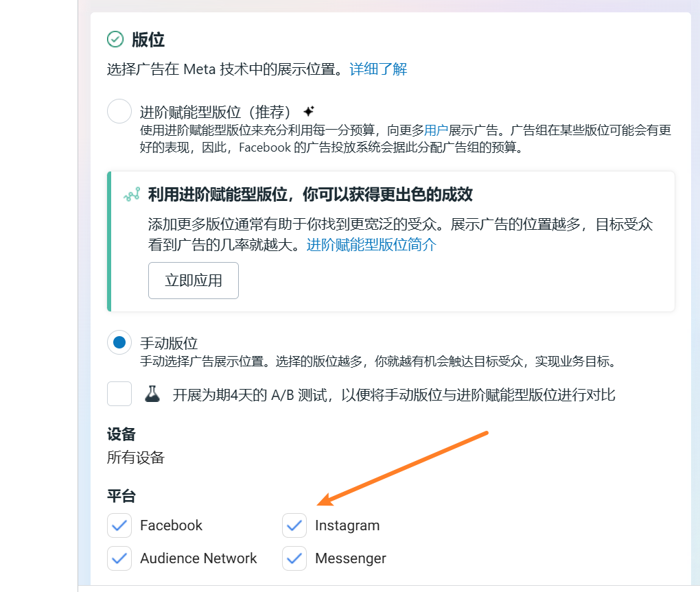Click the 版位 section title

(x=148, y=40)
